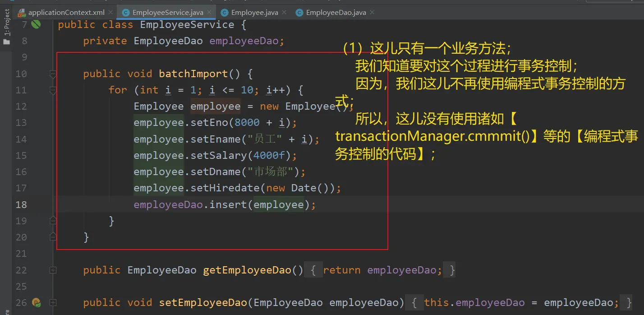Screen dimensions: 644x315
Task: Click the 8000 number literal
Action: tap(247, 123)
